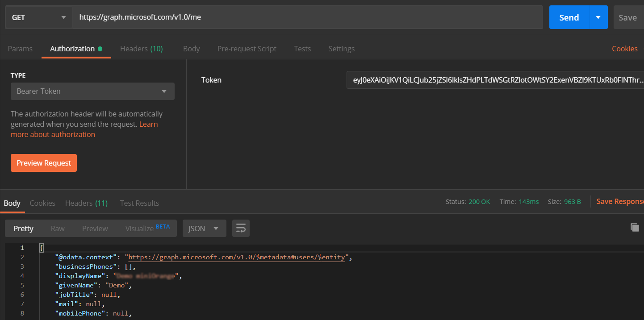Open the response Headers (11) tab
The width and height of the screenshot is (644, 320).
click(x=86, y=203)
